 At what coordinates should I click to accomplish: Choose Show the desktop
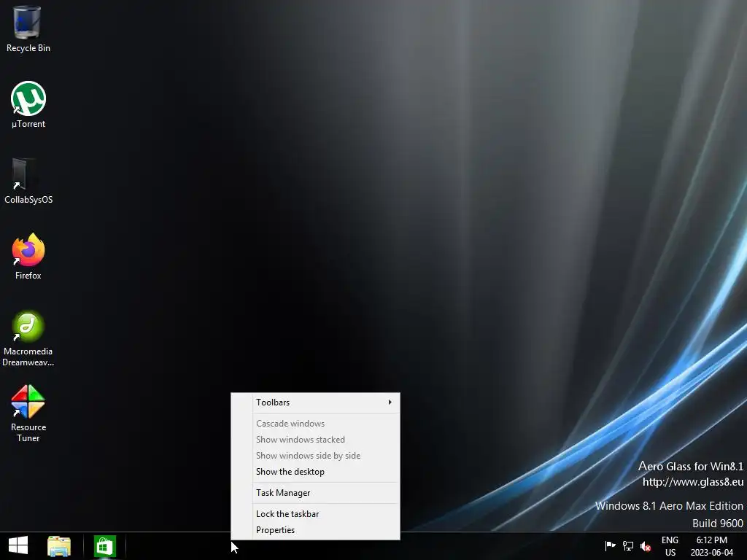point(315,472)
